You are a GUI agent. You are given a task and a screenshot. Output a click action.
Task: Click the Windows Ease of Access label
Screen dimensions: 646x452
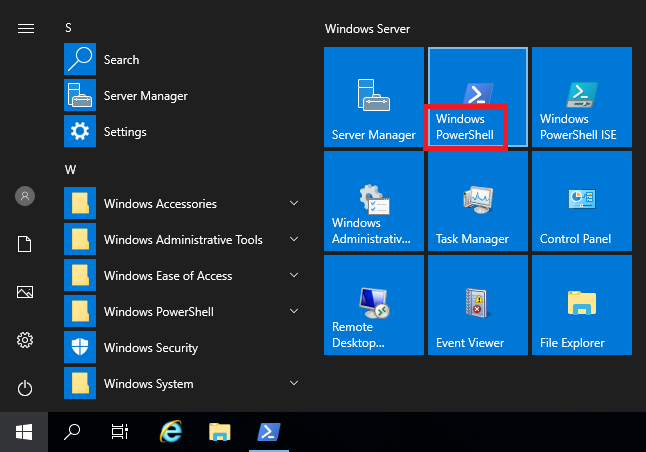coord(168,276)
